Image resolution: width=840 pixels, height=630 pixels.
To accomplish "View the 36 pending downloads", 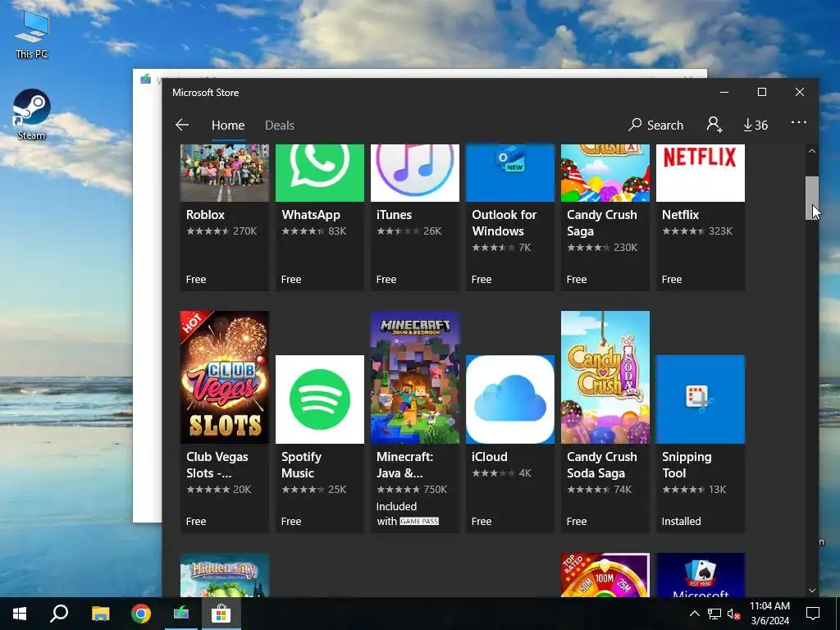I will [x=756, y=125].
